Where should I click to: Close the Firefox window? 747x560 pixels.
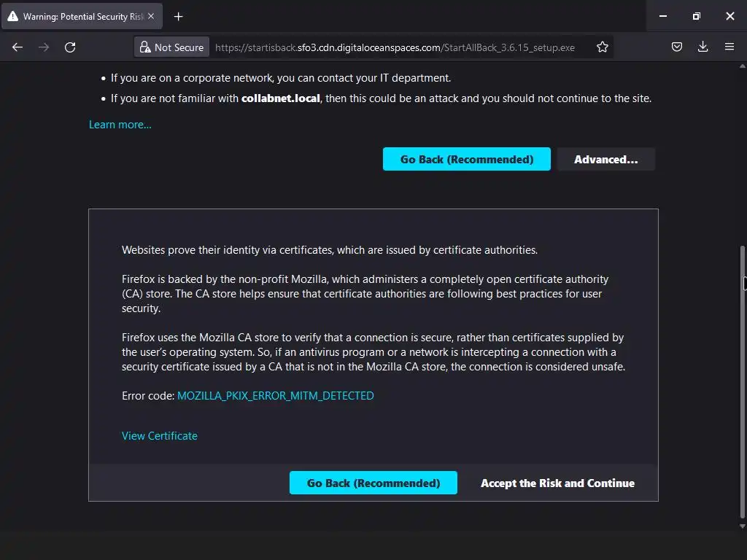pos(729,16)
